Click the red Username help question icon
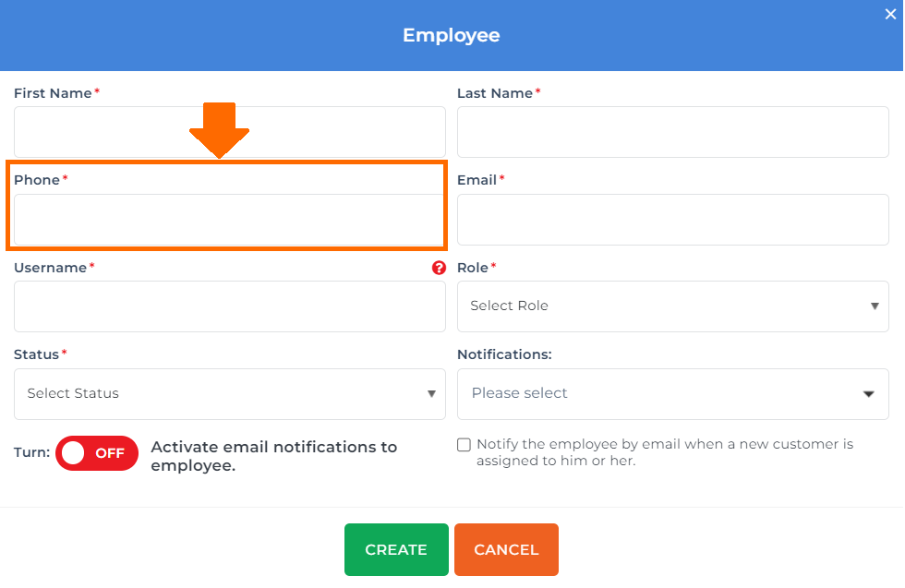 tap(439, 268)
